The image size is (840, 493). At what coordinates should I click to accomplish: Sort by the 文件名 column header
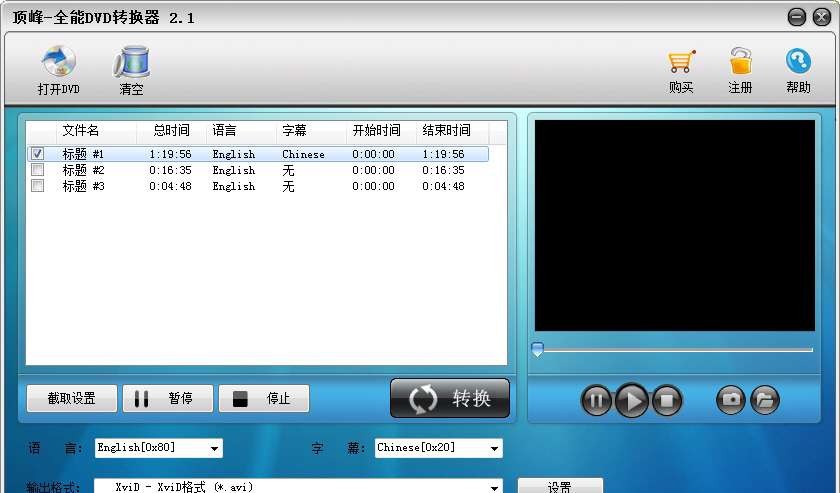coord(96,131)
